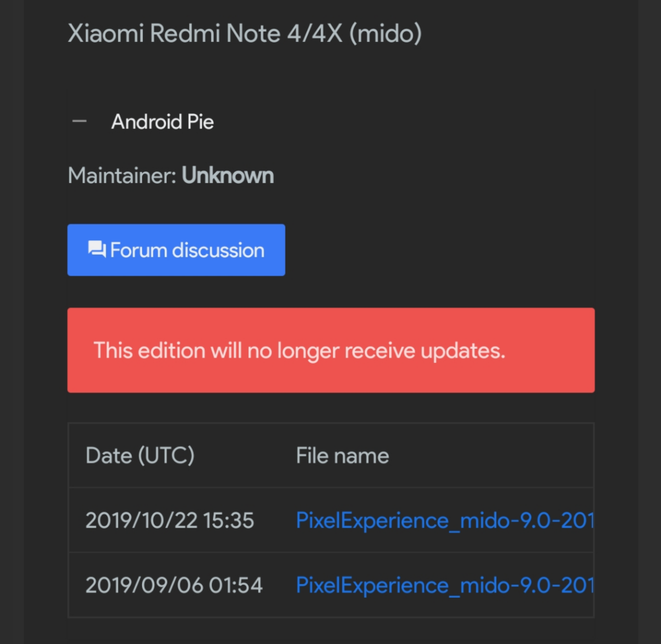Screen dimensions: 661x644
Task: Collapse the Android Pie section minus icon
Action: point(79,122)
